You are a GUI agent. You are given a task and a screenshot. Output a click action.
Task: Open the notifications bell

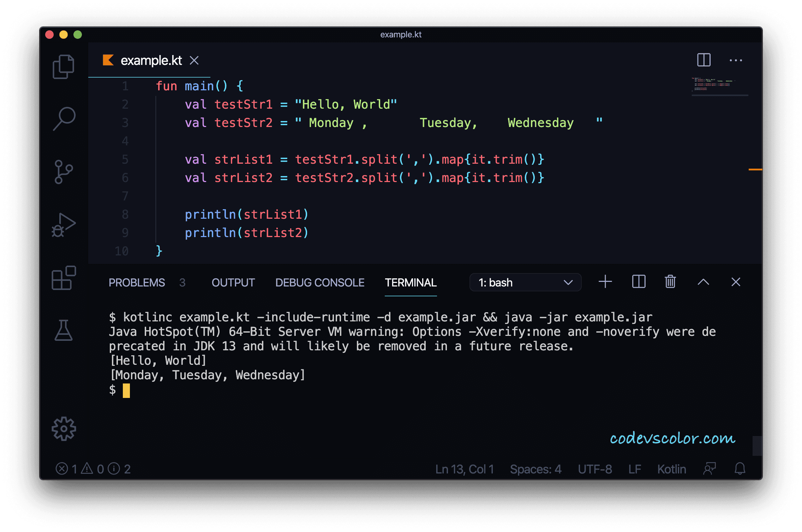click(740, 469)
